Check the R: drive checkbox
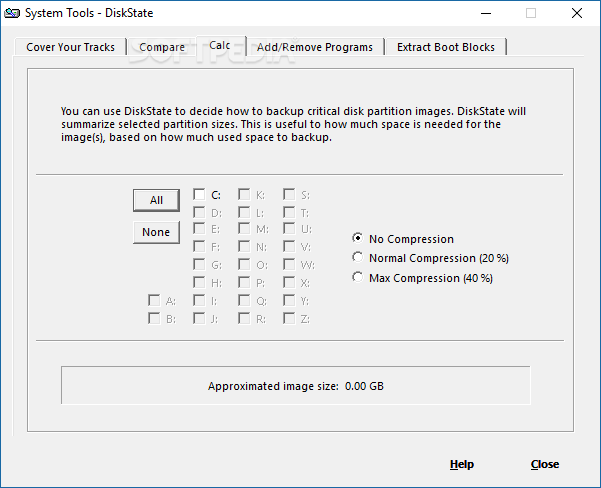Screen dimensions: 601x488 [x=244, y=318]
